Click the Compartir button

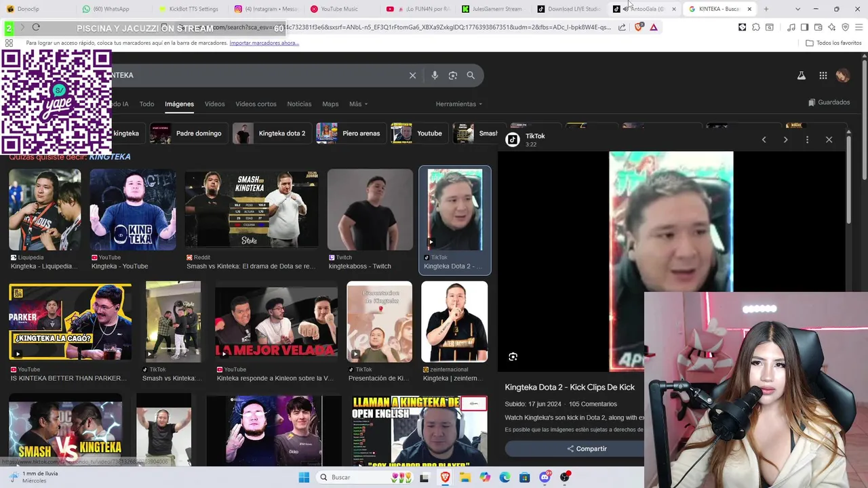click(x=587, y=449)
